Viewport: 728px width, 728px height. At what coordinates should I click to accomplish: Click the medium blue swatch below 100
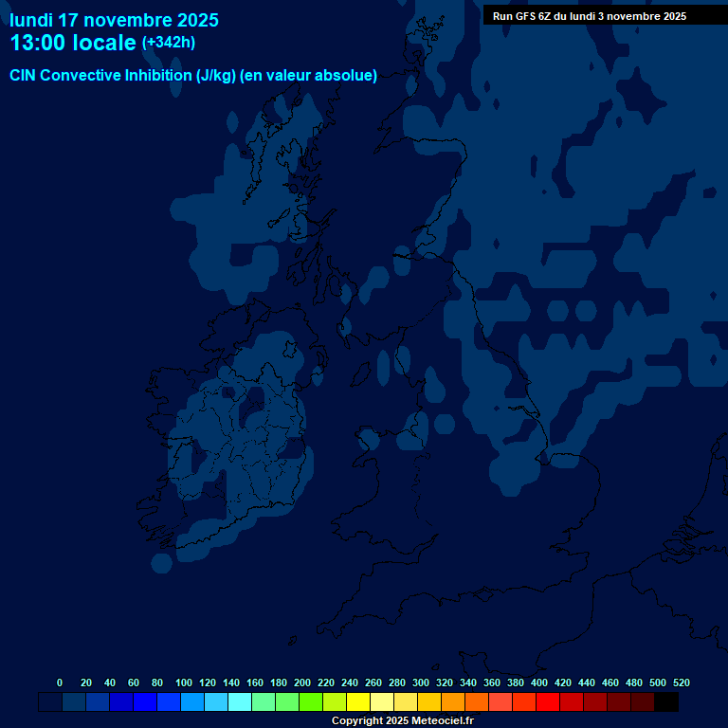click(192, 702)
